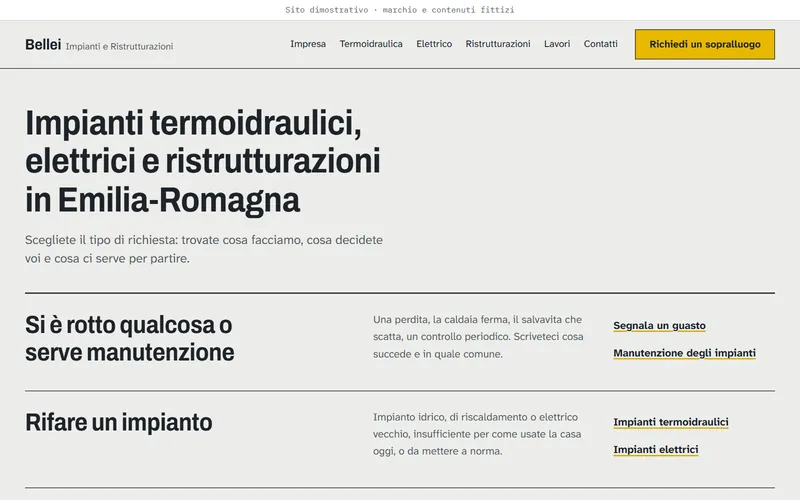
Task: Click the "Impianti e Ristrutturazioni" tagline
Action: [119, 46]
